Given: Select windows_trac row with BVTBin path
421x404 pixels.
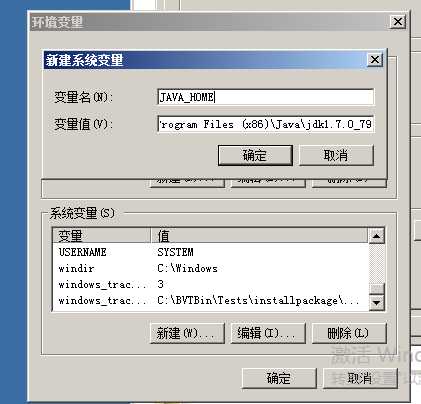Looking at the screenshot, I should (x=211, y=301).
